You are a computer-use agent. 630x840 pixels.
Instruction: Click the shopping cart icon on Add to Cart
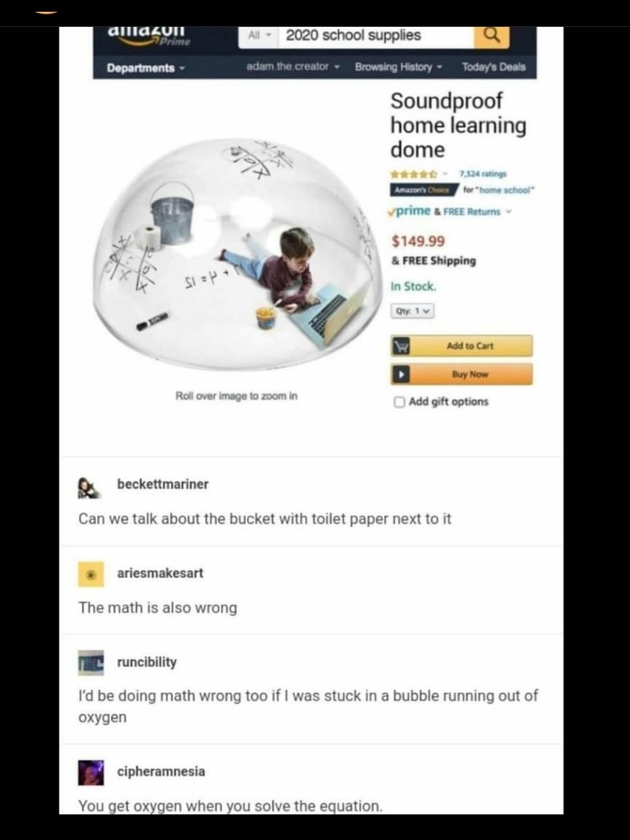point(400,346)
